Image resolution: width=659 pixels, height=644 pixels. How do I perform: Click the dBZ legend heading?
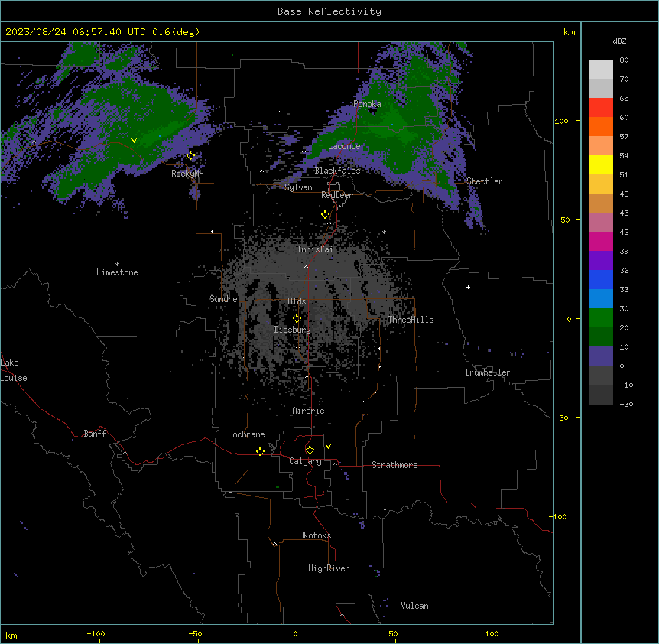coord(619,41)
